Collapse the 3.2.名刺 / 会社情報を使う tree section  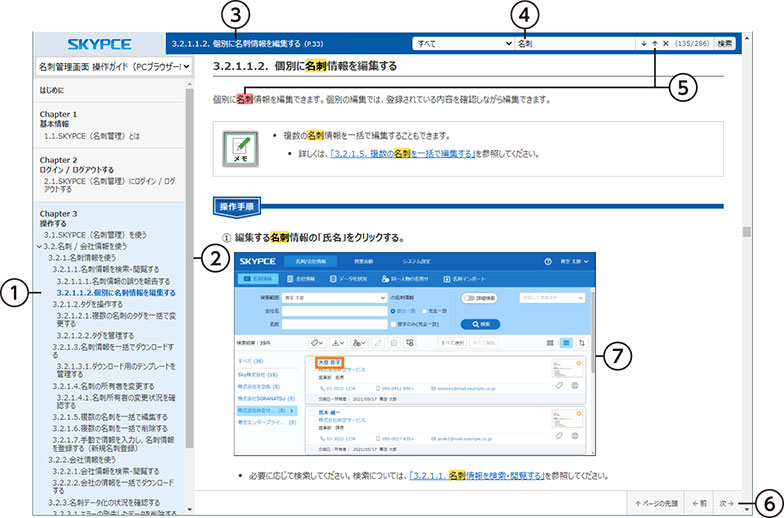pyautogui.click(x=36, y=245)
